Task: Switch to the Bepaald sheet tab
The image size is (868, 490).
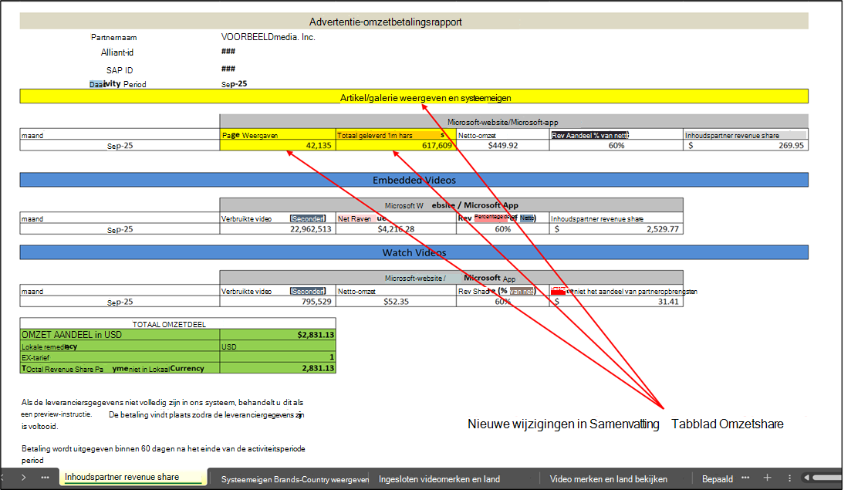Action: tap(717, 479)
